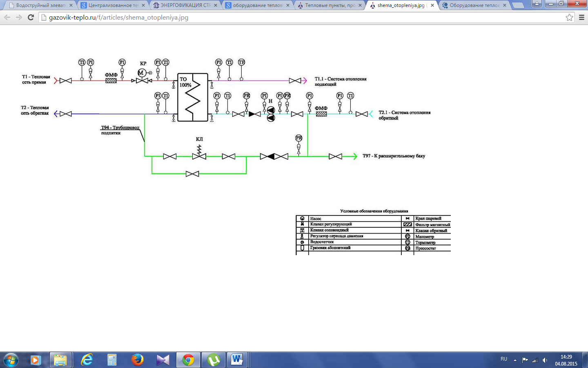Image resolution: width=588 pixels, height=368 pixels.
Task: Open the Google search tab 'оборудование теплов'
Action: pyautogui.click(x=257, y=5)
